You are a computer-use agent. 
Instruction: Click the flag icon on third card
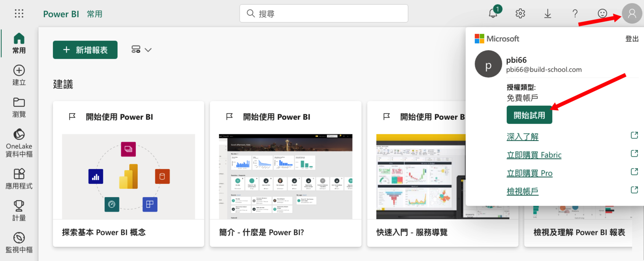click(x=387, y=117)
